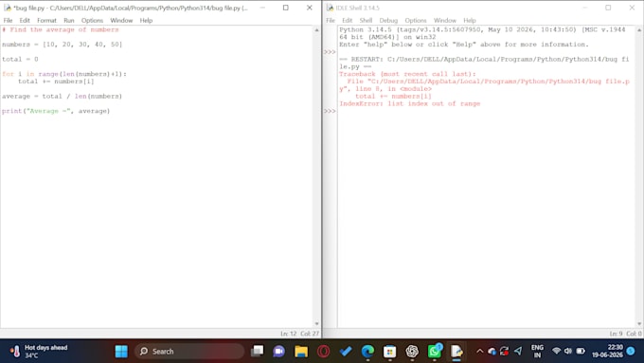Click the OneDrive cloud tray icon
644x363 pixels.
tap(492, 351)
